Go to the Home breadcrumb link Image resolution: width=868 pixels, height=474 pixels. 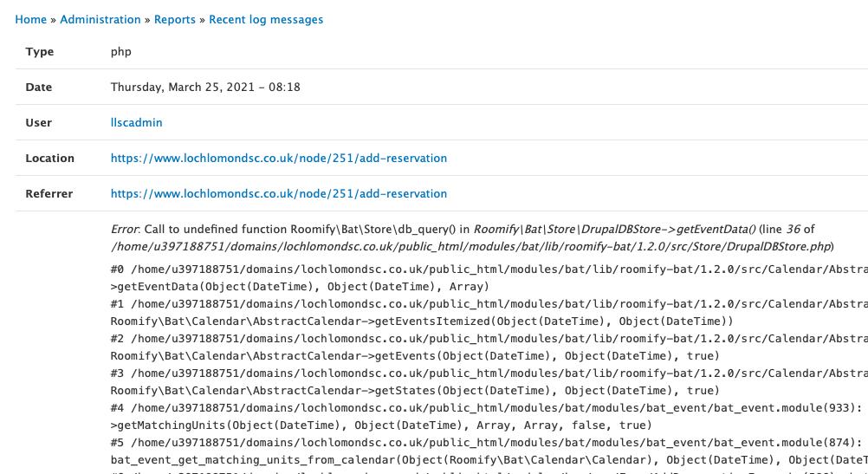point(30,19)
